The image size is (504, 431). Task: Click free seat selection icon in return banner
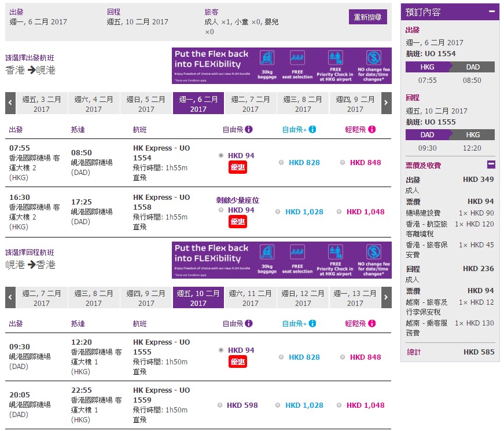coord(297,253)
